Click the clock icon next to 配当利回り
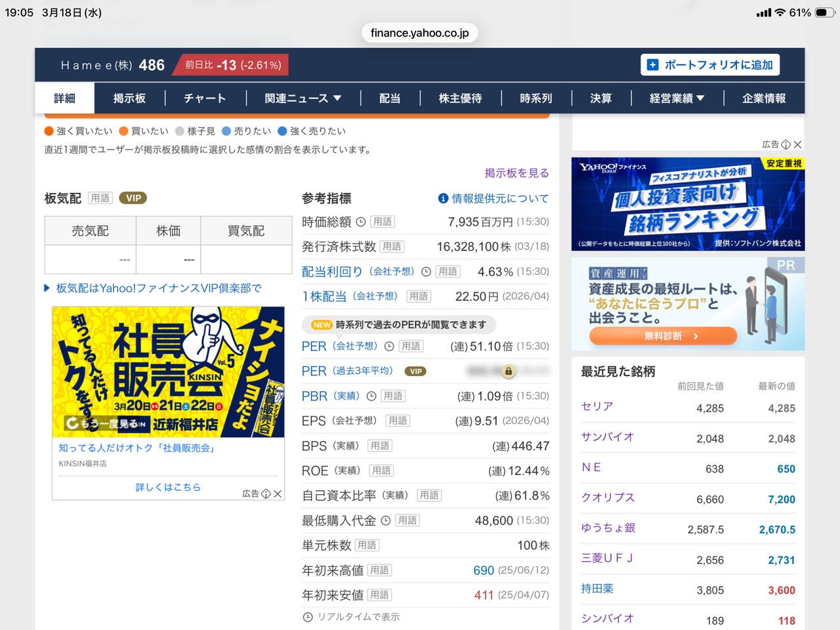This screenshot has height=630, width=840. pyautogui.click(x=427, y=271)
